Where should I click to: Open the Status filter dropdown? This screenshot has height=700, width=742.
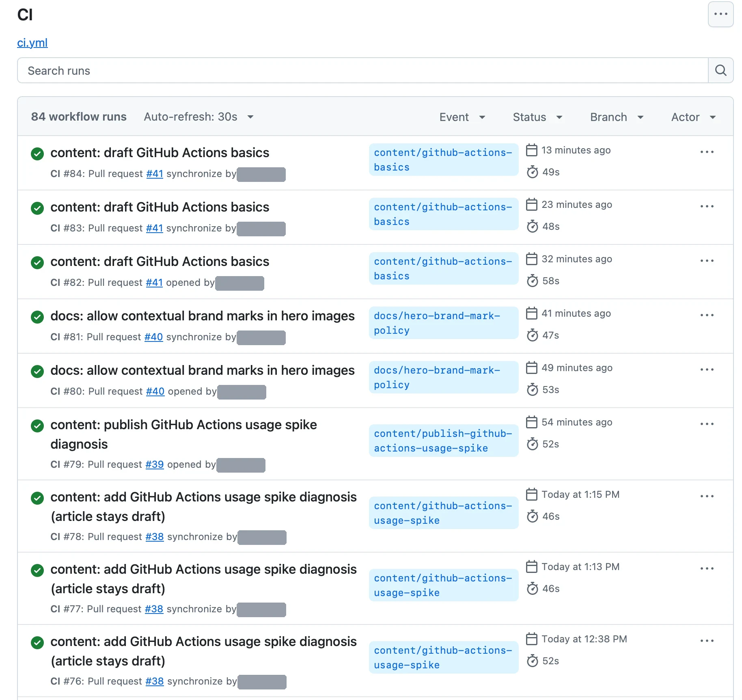coord(537,117)
